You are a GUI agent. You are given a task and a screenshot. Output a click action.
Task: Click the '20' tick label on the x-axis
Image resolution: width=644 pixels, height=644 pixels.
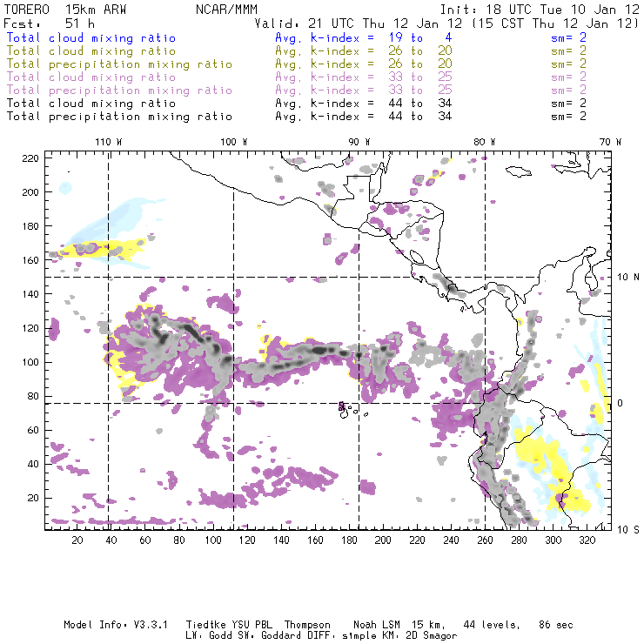click(77, 540)
